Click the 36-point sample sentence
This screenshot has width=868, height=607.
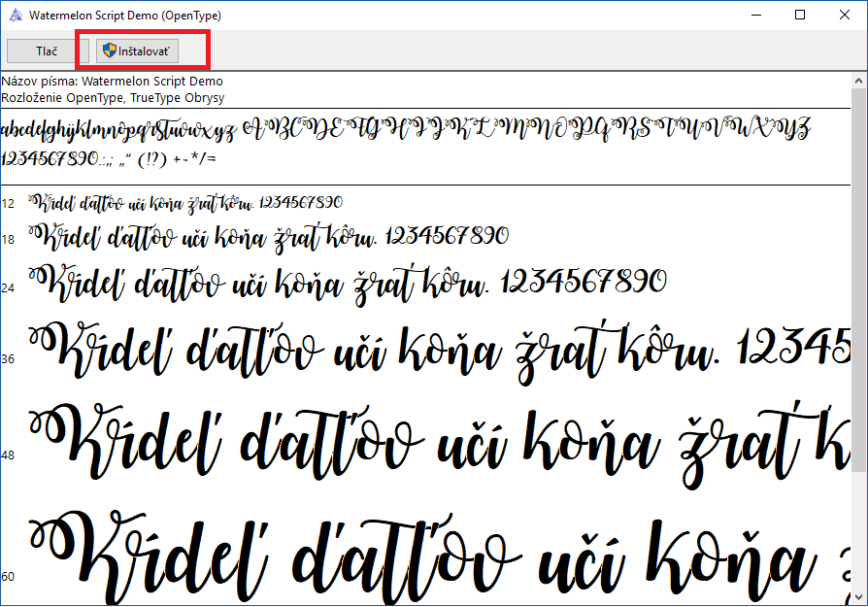click(x=440, y=353)
